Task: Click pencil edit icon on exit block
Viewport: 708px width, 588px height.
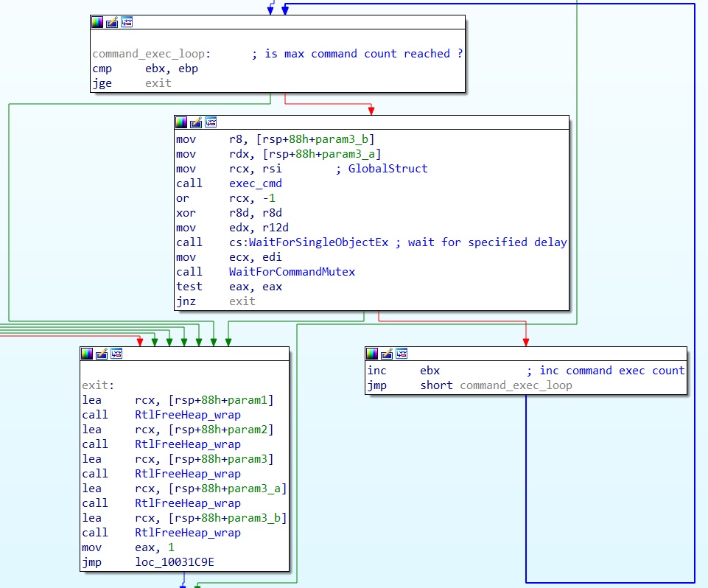Action: 102,354
